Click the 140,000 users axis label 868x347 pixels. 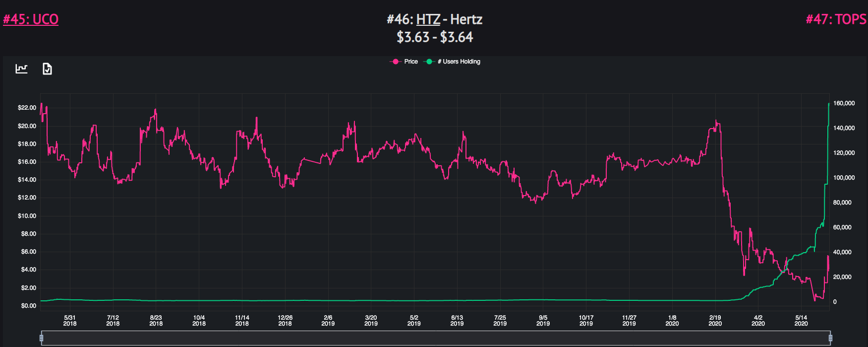[844, 128]
